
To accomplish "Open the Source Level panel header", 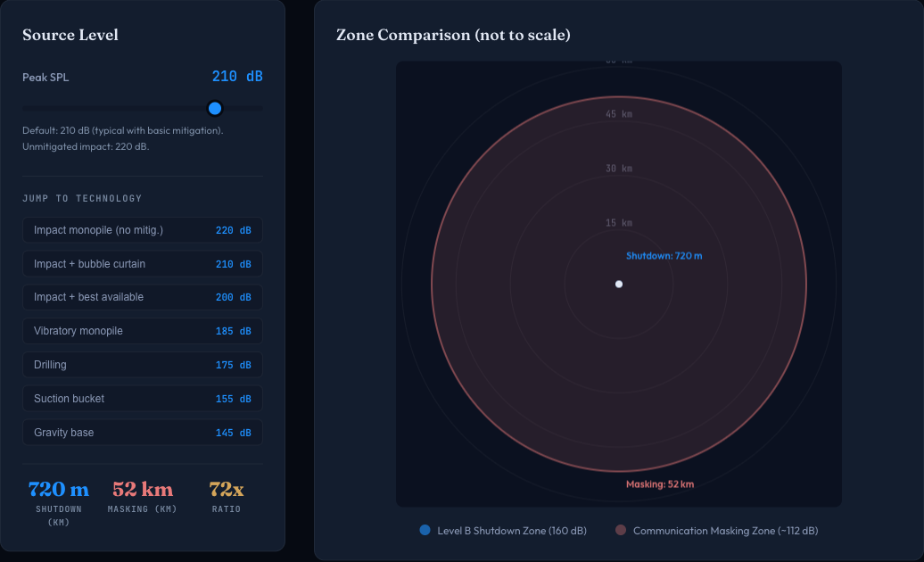I will click(70, 35).
